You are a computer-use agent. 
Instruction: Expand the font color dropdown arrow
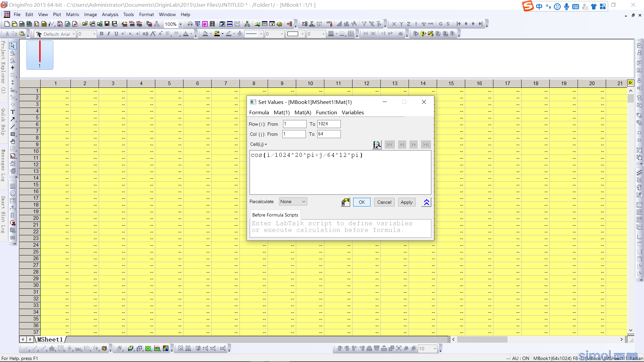pyautogui.click(x=191, y=34)
